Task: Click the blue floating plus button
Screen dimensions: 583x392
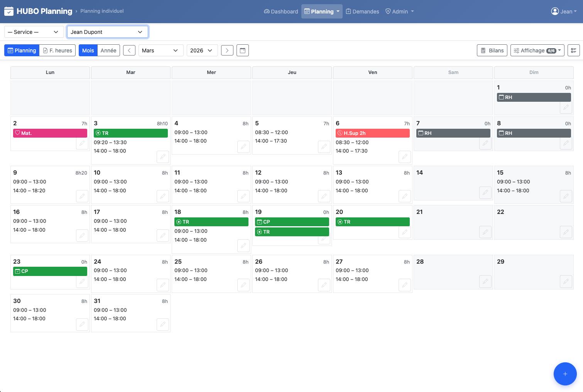Action: 565,373
